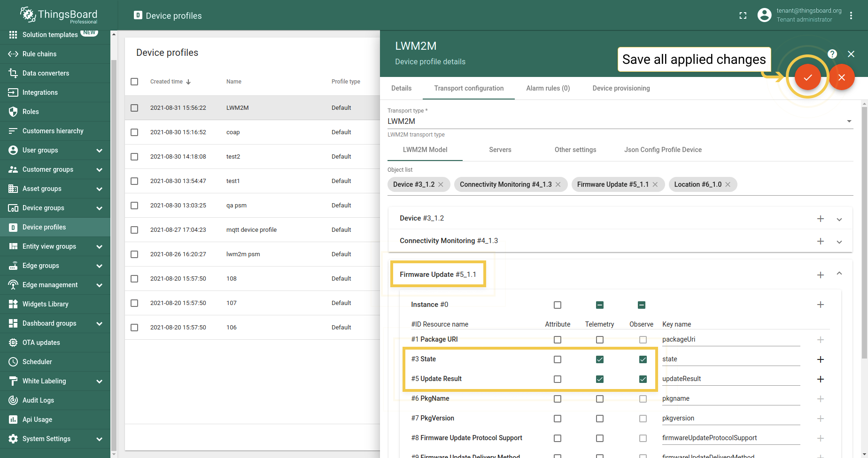Open Device provisioning tab
The width and height of the screenshot is (868, 458).
621,88
